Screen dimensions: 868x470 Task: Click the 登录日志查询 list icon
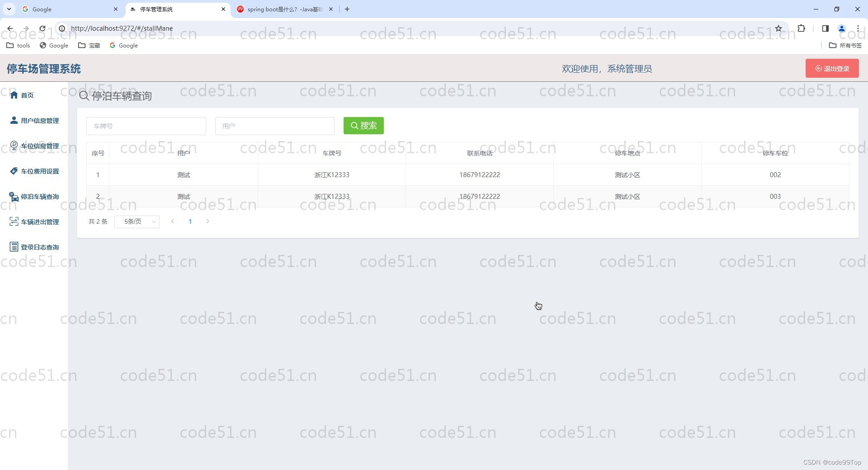14,247
